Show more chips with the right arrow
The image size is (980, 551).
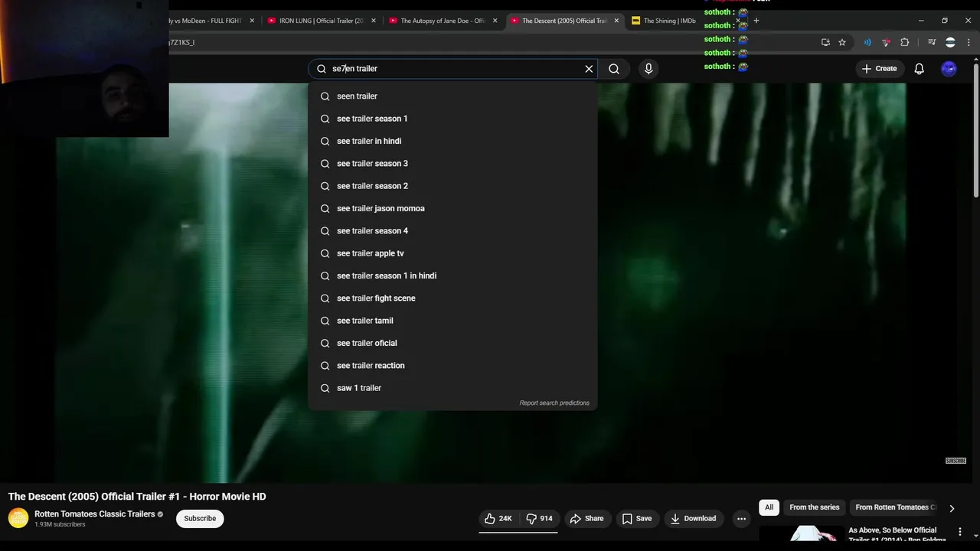tap(952, 507)
